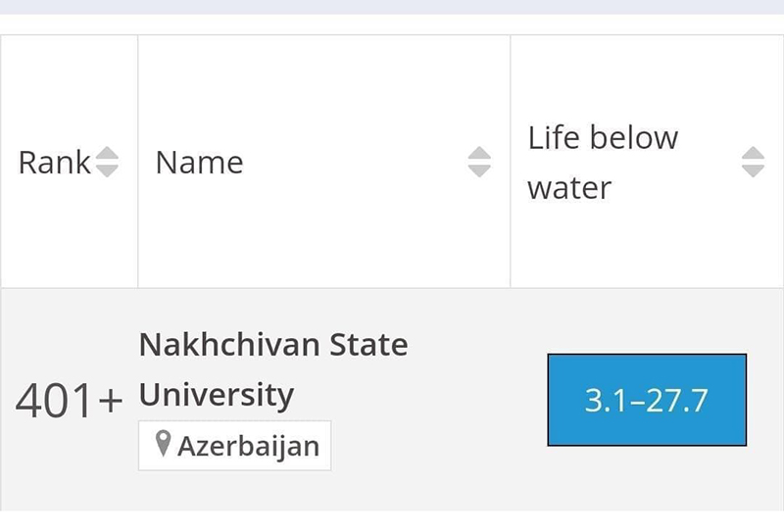
Task: Sort descending using Rank column down arrow
Action: click(107, 171)
